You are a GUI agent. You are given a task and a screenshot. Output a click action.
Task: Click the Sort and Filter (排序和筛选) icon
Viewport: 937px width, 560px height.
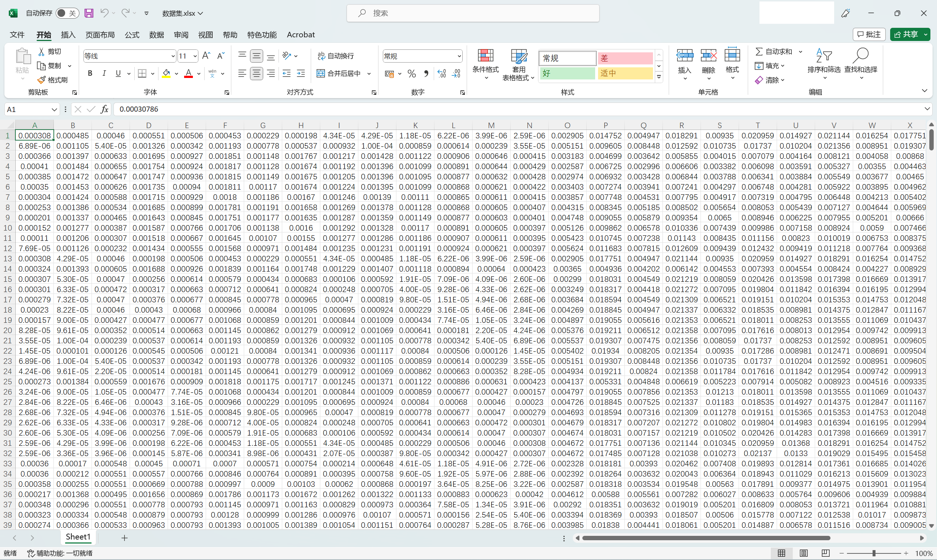coord(824,56)
